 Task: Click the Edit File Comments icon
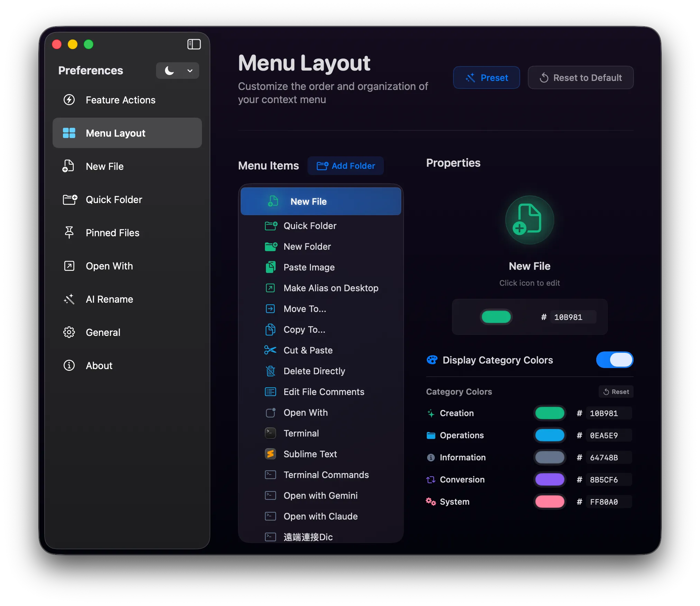click(x=270, y=392)
